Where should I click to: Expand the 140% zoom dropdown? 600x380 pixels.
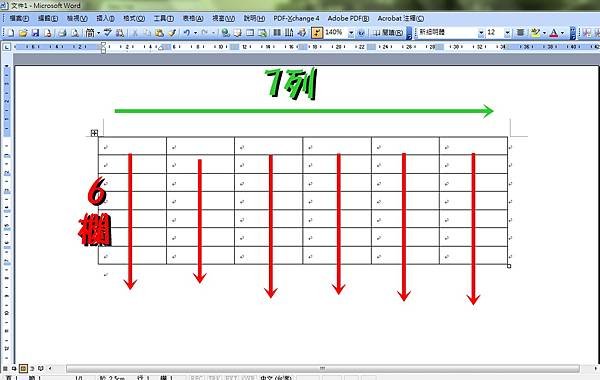(351, 33)
